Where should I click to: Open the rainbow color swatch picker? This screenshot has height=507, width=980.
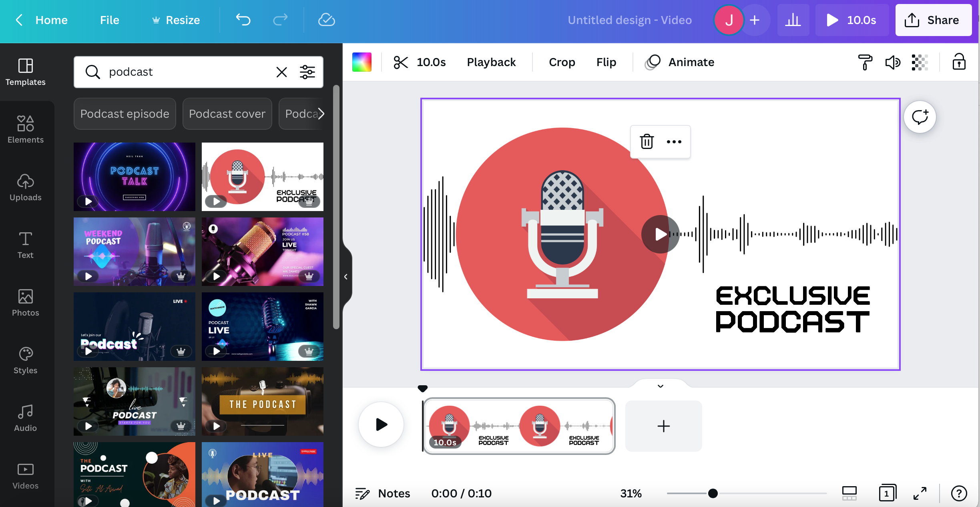pyautogui.click(x=361, y=62)
